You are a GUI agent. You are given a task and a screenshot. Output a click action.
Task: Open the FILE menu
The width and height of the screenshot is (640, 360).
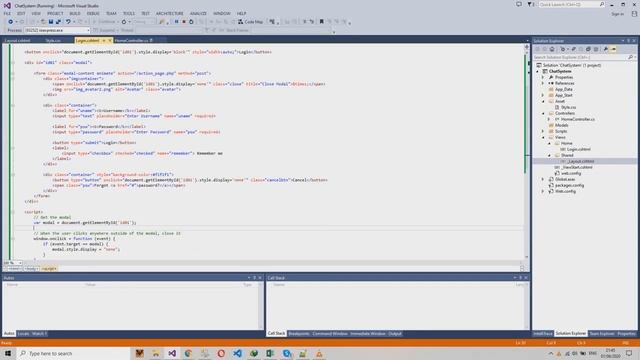(7, 13)
